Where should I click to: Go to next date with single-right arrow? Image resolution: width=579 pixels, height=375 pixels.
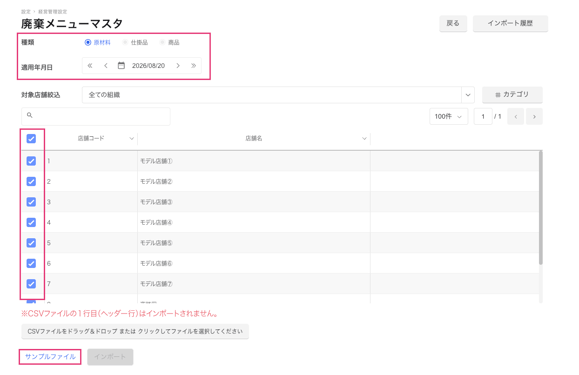[x=178, y=66]
